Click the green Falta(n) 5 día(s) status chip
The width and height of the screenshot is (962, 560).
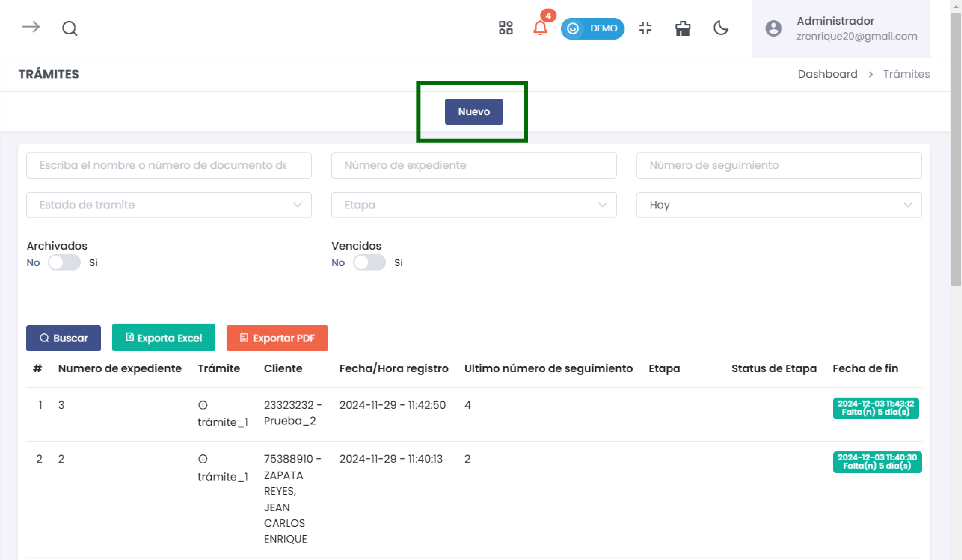[876, 408]
